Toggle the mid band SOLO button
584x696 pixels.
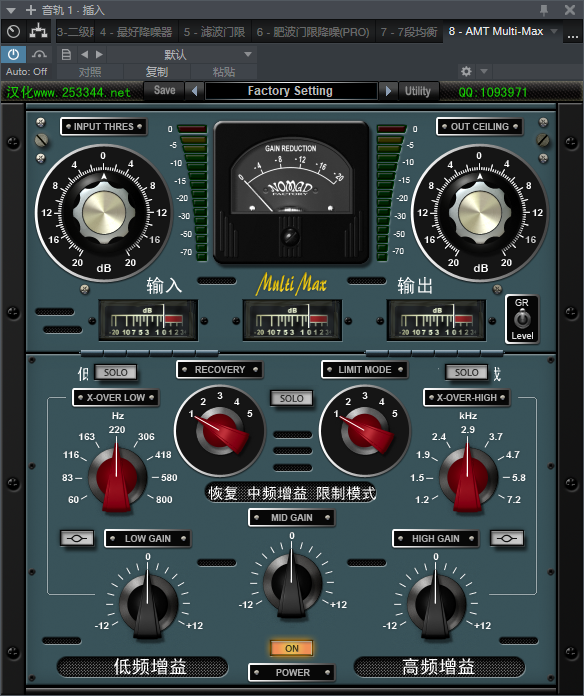(292, 398)
